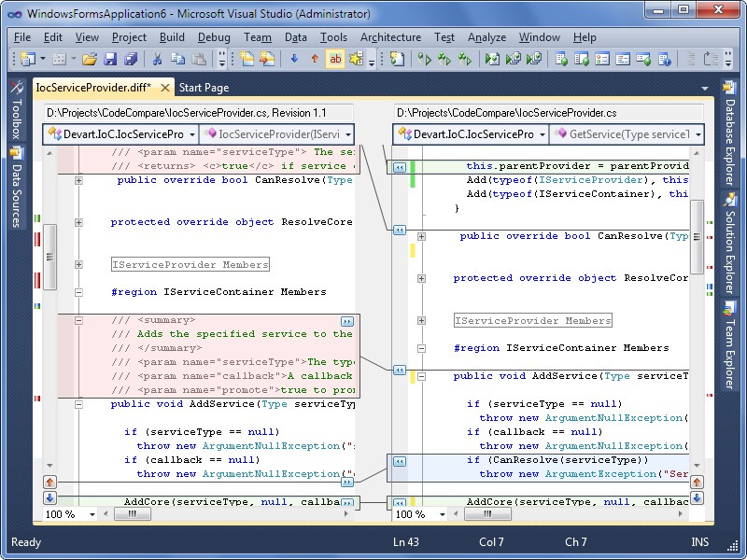Click the Cut scissors icon
Viewport: 747px width, 560px height.
158,60
